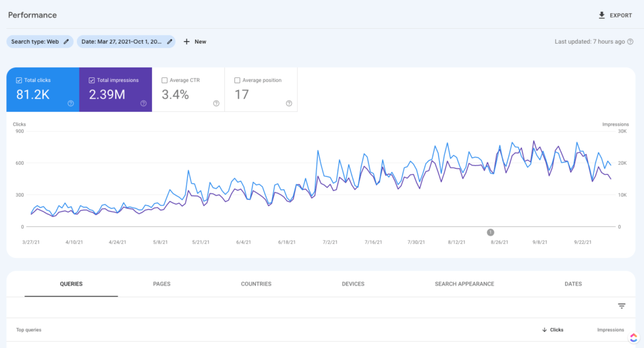Click the Impressions column header
Image resolution: width=644 pixels, height=348 pixels.
click(610, 330)
